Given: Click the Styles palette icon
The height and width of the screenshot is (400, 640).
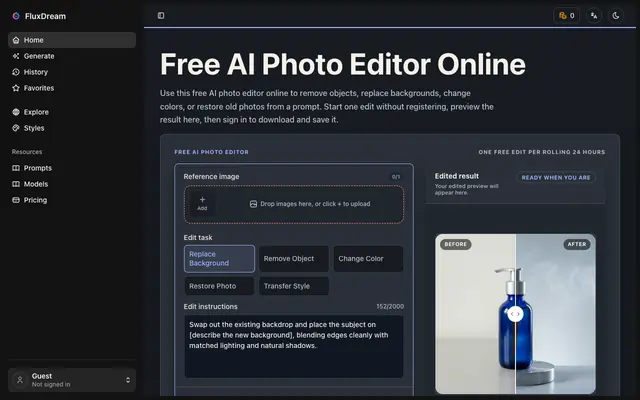Looking at the screenshot, I should tap(16, 128).
